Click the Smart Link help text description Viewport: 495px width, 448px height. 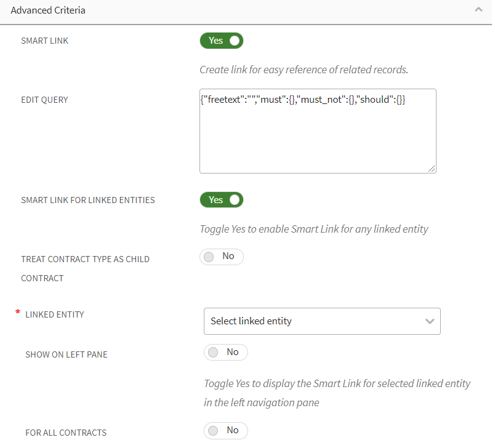click(x=304, y=70)
